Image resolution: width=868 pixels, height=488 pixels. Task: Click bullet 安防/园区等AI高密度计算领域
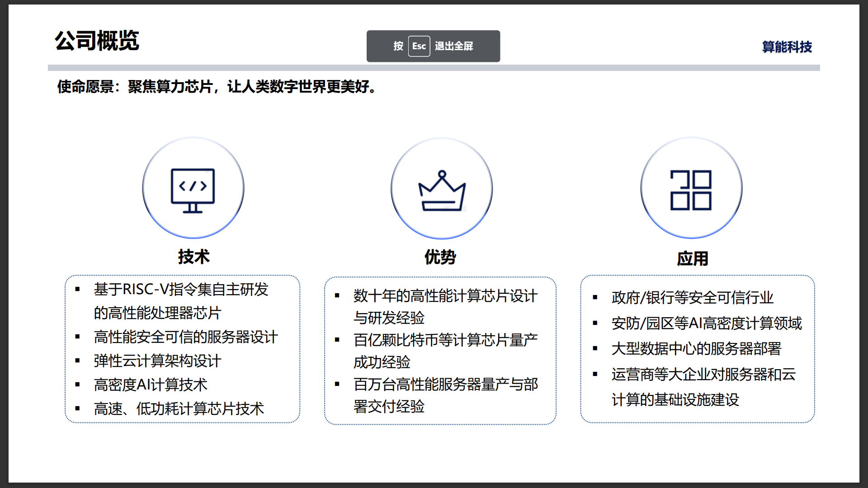click(706, 324)
